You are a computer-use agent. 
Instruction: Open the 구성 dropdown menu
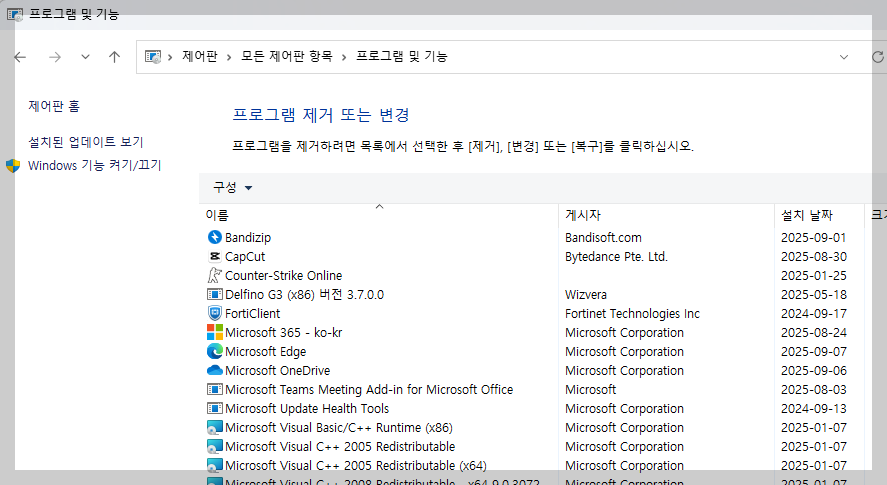232,187
